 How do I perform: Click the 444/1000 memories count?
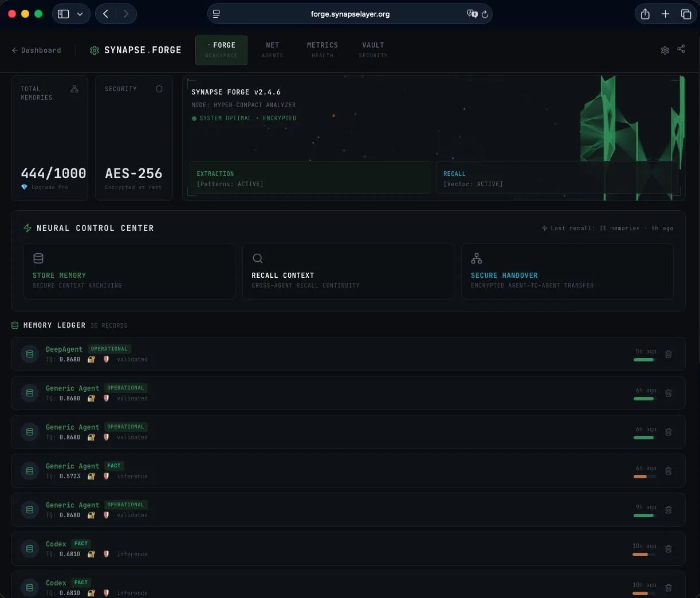(x=53, y=173)
